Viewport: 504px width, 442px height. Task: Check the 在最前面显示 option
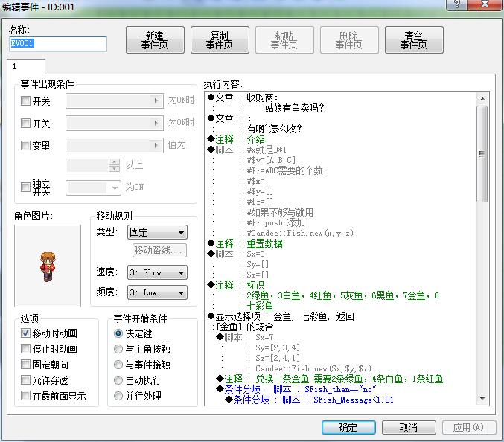(25, 396)
